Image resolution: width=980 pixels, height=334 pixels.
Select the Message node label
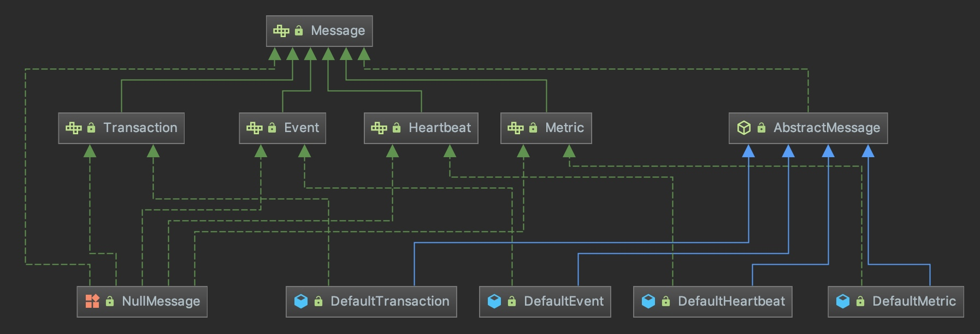click(x=338, y=31)
